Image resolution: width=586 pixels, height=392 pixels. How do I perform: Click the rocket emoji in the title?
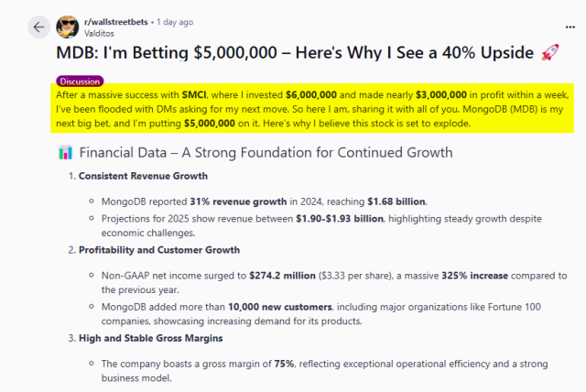(x=549, y=52)
